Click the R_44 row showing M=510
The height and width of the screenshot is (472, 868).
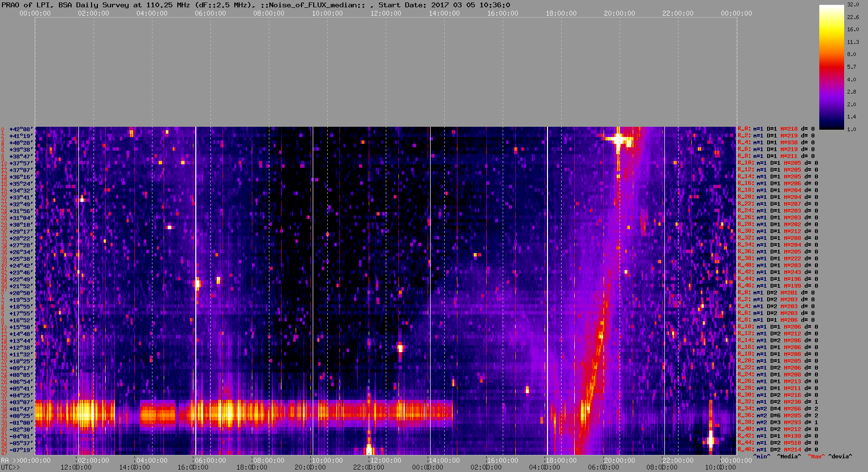(778, 443)
